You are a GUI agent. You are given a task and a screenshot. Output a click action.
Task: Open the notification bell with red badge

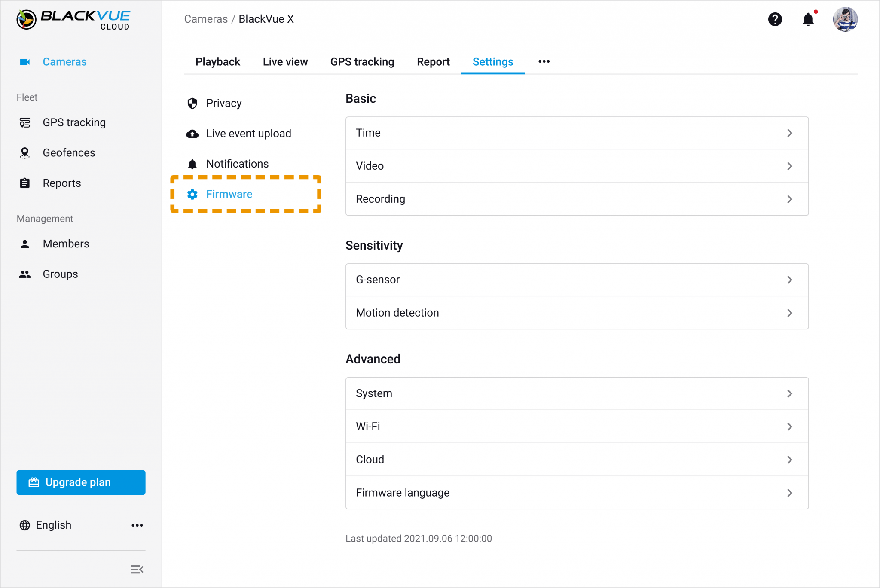click(808, 19)
